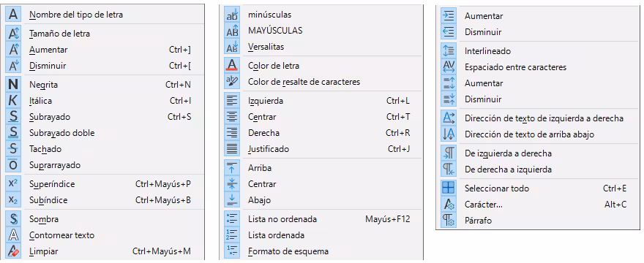
Task: Click the Subíndice x₂ icon
Action: click(x=14, y=200)
